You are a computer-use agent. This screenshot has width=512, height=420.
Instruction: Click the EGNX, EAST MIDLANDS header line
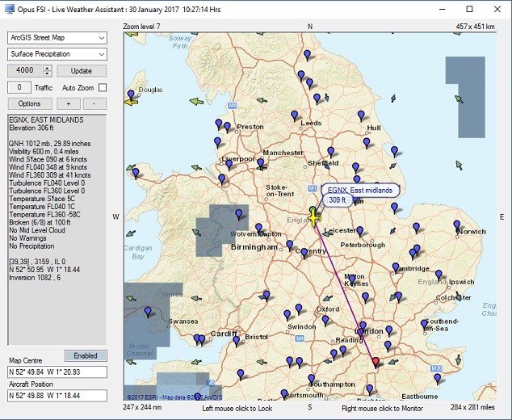[x=46, y=120]
